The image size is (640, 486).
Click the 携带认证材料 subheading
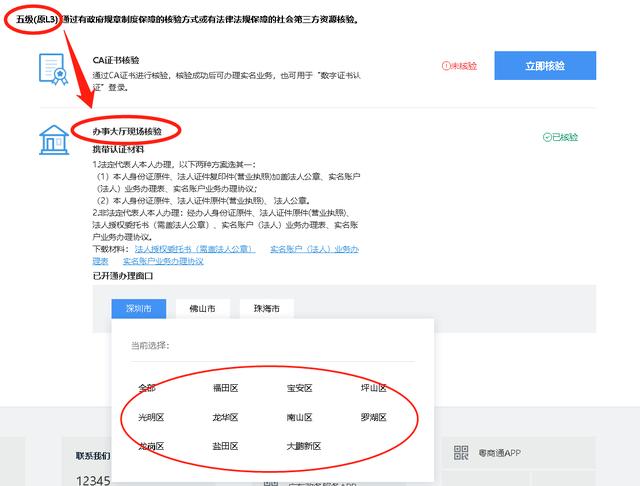point(118,149)
